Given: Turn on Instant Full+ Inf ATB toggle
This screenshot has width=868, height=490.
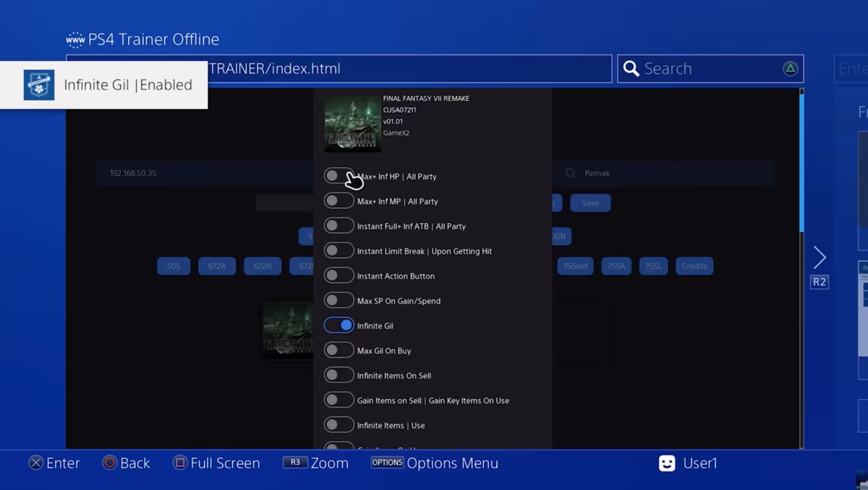Looking at the screenshot, I should pyautogui.click(x=339, y=226).
